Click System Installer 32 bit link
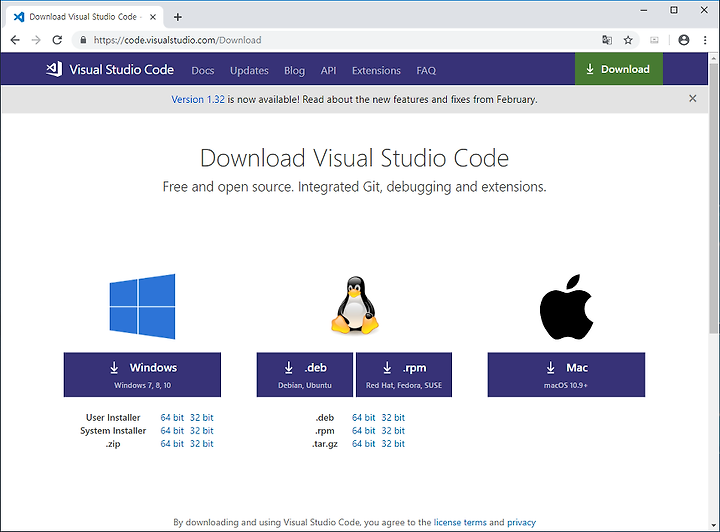Viewport: 720px width, 532px height. pyautogui.click(x=202, y=431)
